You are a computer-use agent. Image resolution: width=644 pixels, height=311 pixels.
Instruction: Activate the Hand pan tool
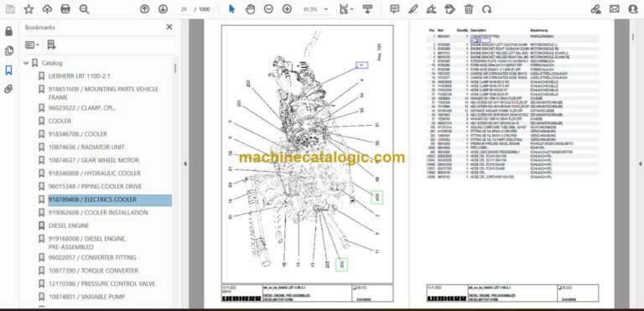pyautogui.click(x=250, y=9)
